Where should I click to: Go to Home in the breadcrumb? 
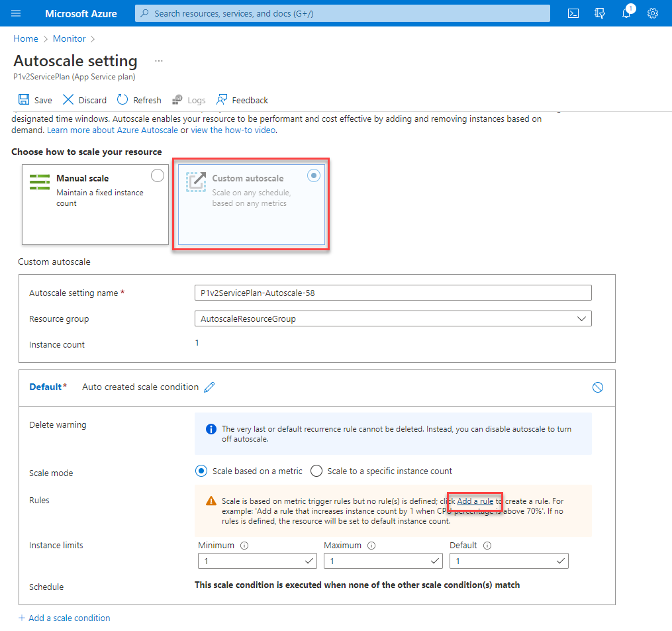pyautogui.click(x=26, y=39)
